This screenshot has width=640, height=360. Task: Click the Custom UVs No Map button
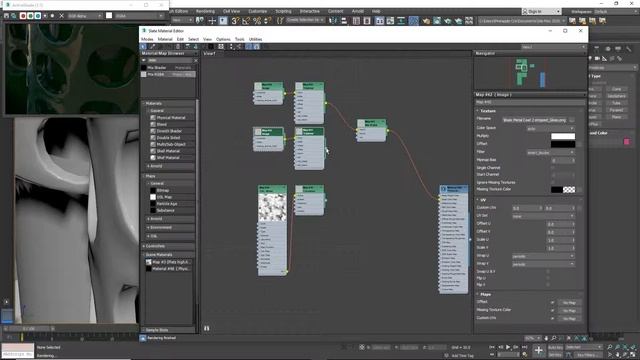point(569,318)
